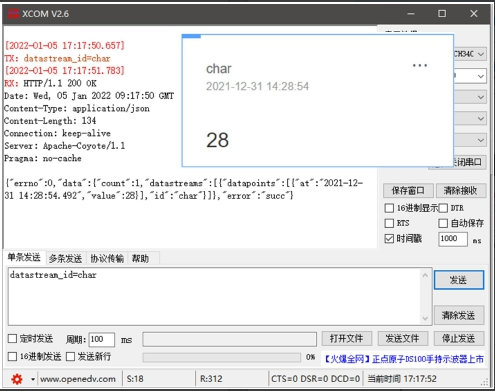
Task: Enable the 16进制发送 hex send checkbox
Action: 12,357
